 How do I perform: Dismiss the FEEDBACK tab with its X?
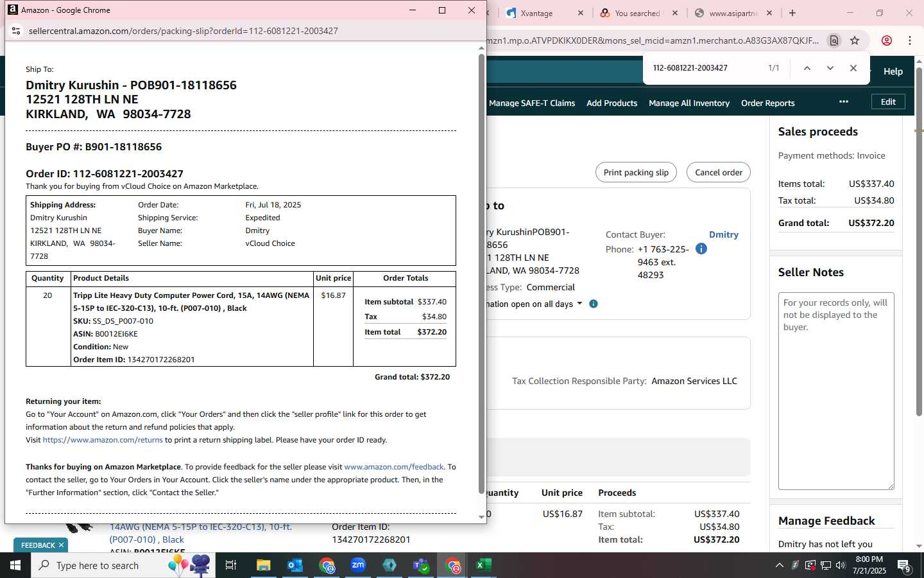click(x=61, y=545)
